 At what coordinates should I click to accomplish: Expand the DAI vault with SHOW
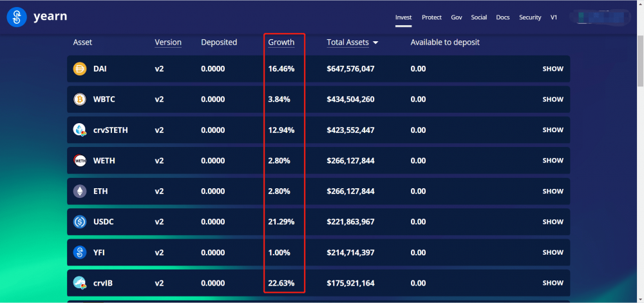tap(553, 69)
